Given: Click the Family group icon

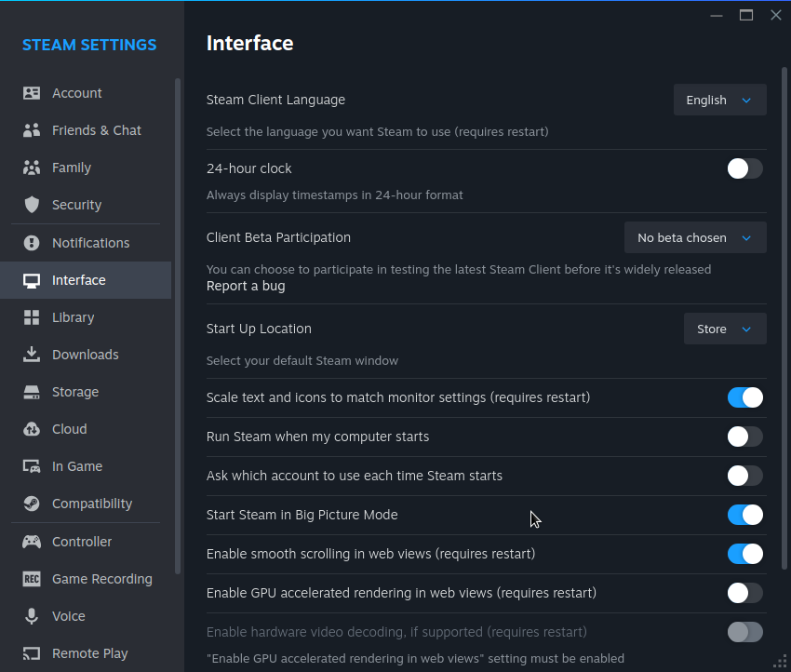Looking at the screenshot, I should click(32, 168).
